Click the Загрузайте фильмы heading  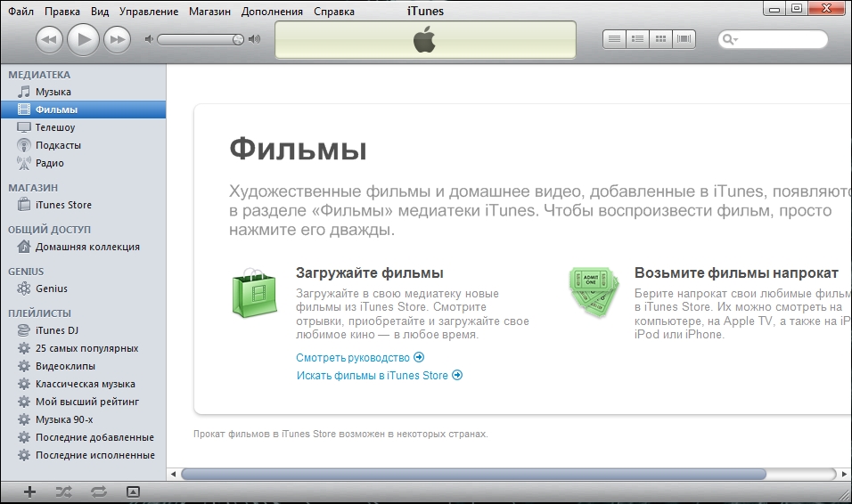[x=370, y=272]
